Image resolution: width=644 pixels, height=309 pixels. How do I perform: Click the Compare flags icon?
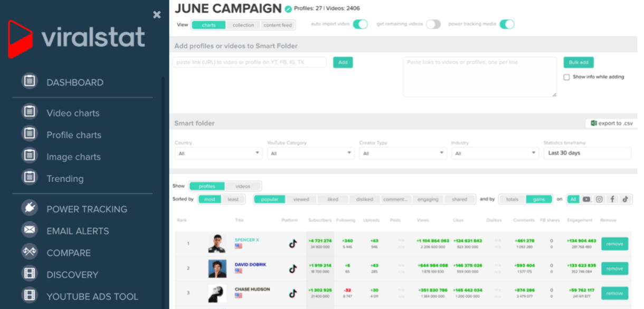tap(30, 252)
